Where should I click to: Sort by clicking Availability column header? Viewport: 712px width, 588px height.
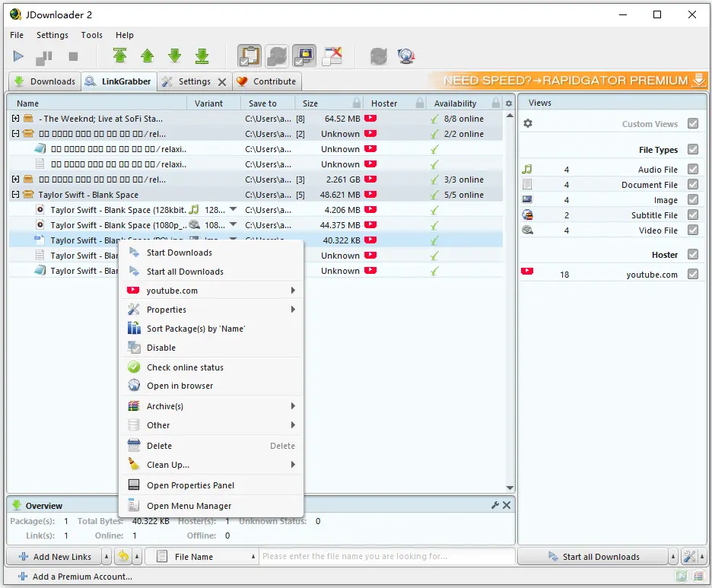coord(455,103)
